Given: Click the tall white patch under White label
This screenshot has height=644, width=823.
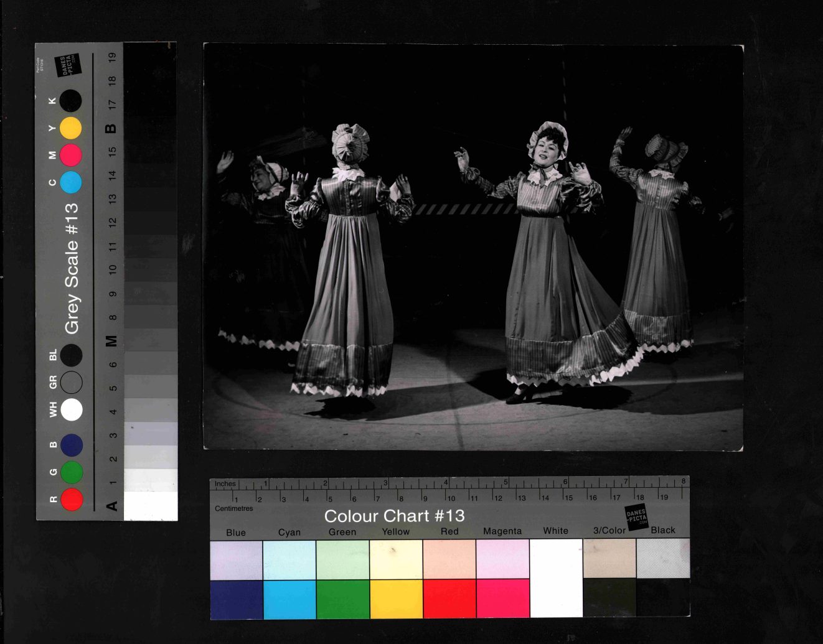Looking at the screenshot, I should coord(556,578).
